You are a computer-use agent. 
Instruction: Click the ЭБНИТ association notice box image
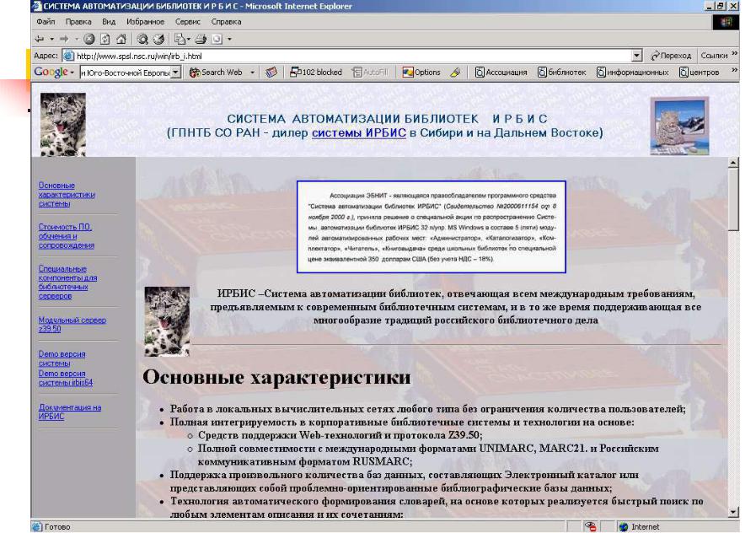pyautogui.click(x=432, y=227)
